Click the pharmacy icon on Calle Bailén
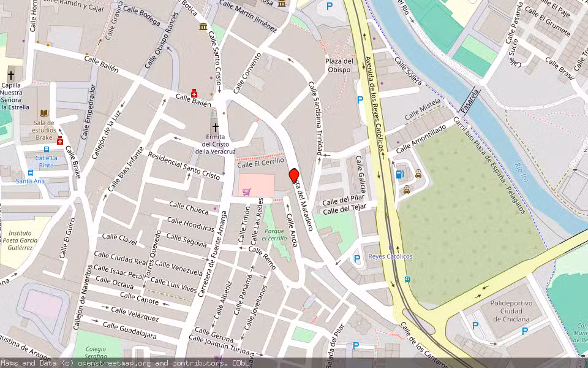588x368 pixels. [194, 93]
